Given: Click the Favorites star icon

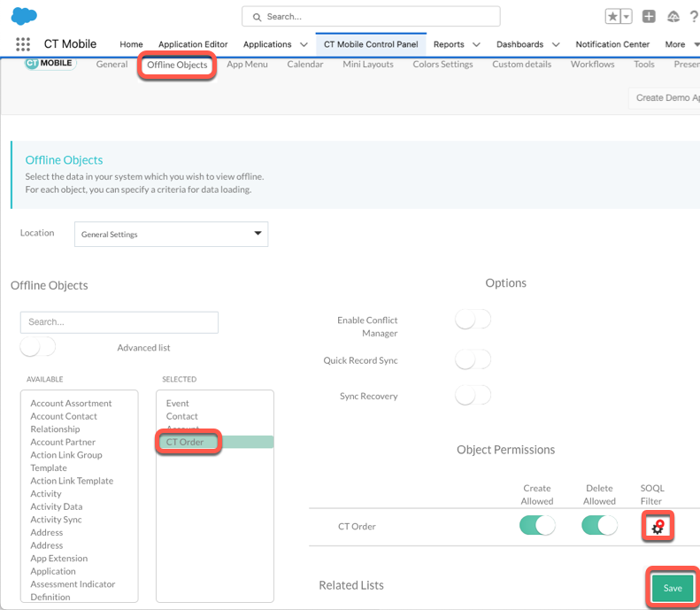Looking at the screenshot, I should pos(613,17).
